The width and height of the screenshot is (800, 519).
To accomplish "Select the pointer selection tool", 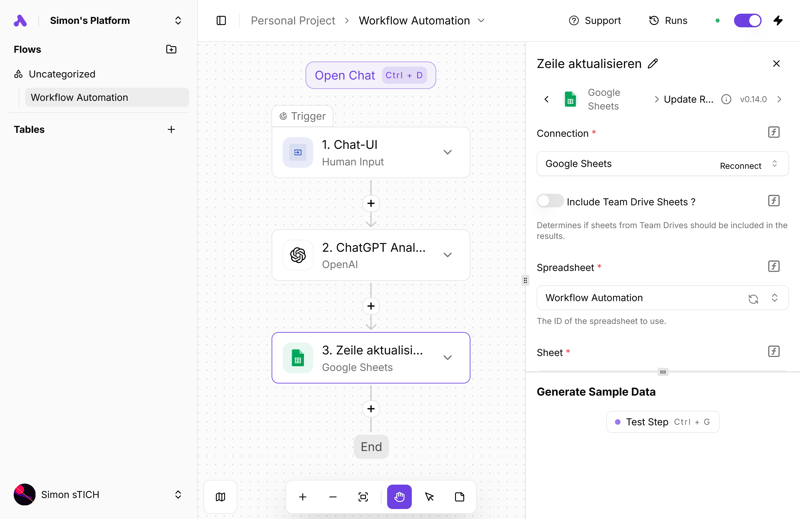I will pyautogui.click(x=429, y=497).
